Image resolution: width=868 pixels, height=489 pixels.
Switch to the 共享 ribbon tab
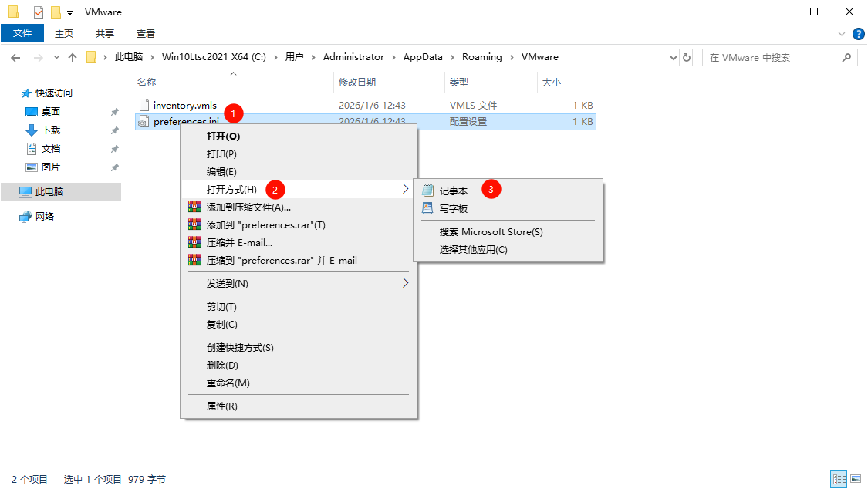tap(105, 34)
